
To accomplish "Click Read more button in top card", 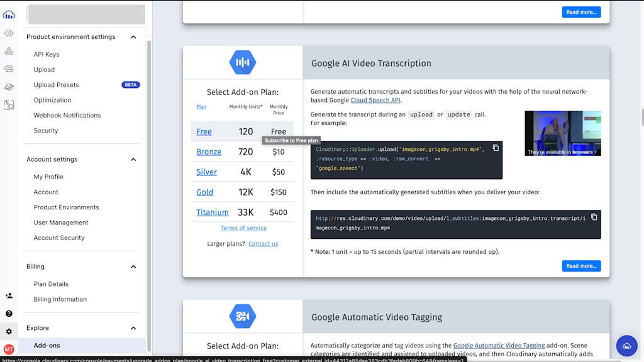I will pyautogui.click(x=581, y=12).
